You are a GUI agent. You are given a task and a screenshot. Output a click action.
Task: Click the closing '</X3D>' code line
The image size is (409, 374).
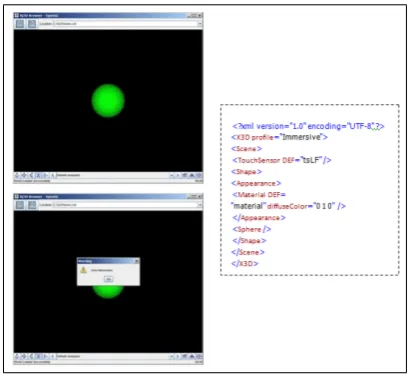245,264
